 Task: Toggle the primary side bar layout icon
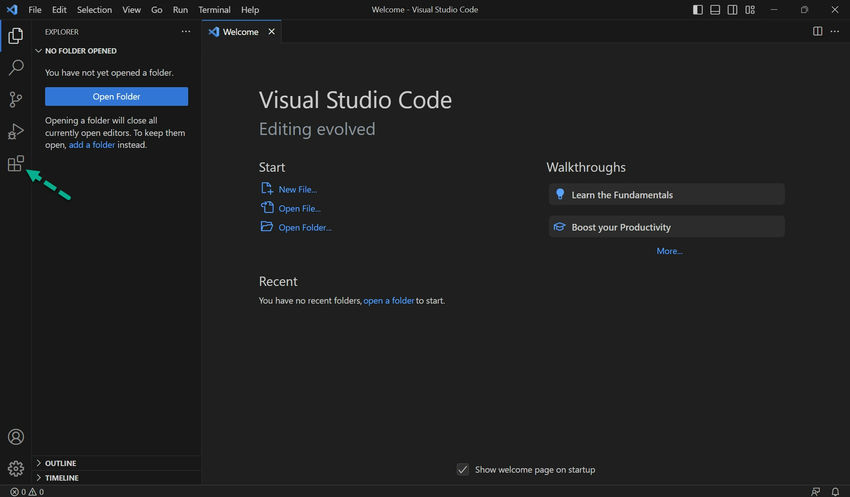697,10
